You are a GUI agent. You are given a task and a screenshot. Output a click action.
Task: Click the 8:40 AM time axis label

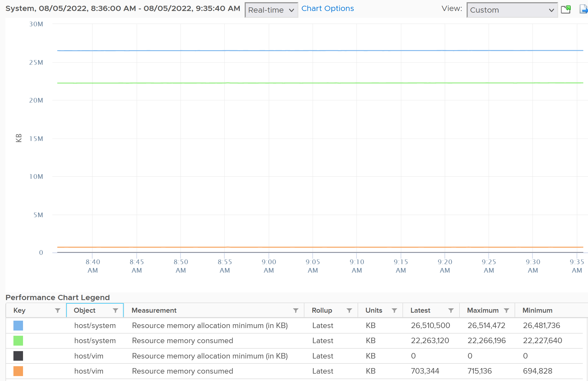point(93,266)
